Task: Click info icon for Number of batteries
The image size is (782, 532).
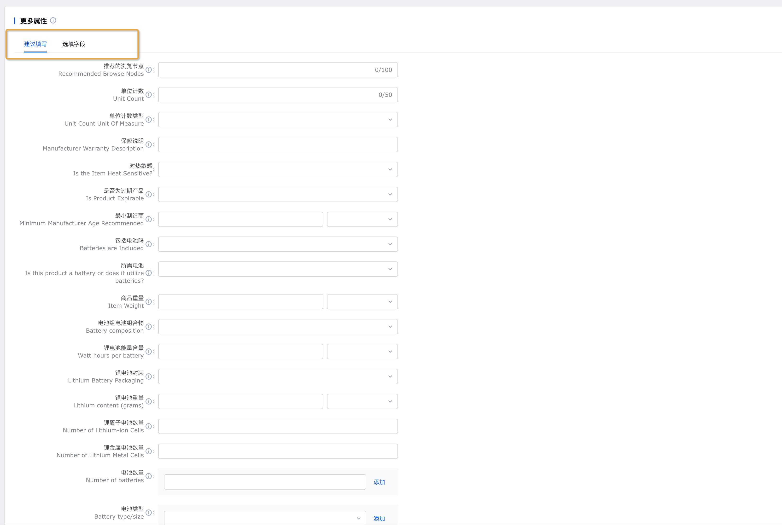Action: point(148,476)
